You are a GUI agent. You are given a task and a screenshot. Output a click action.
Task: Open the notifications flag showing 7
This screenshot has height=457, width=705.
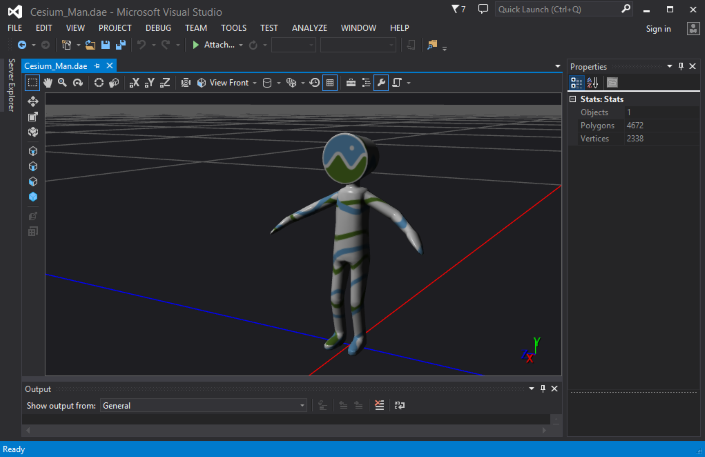click(x=458, y=9)
